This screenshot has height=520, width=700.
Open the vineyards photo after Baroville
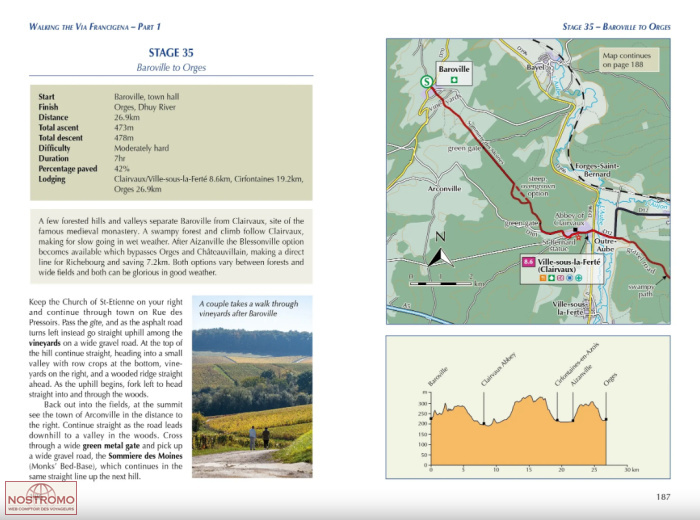click(x=252, y=387)
